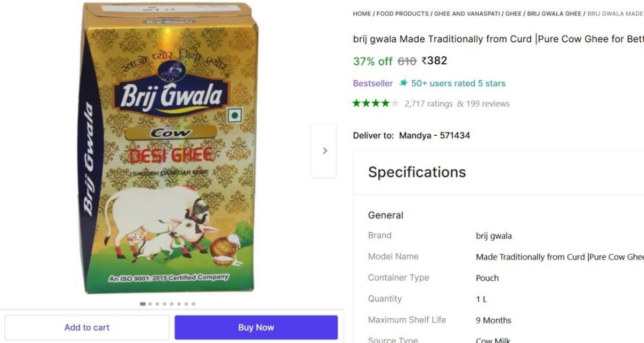Select the fifth carousel dot indicator
644x343 pixels.
pyautogui.click(x=171, y=303)
